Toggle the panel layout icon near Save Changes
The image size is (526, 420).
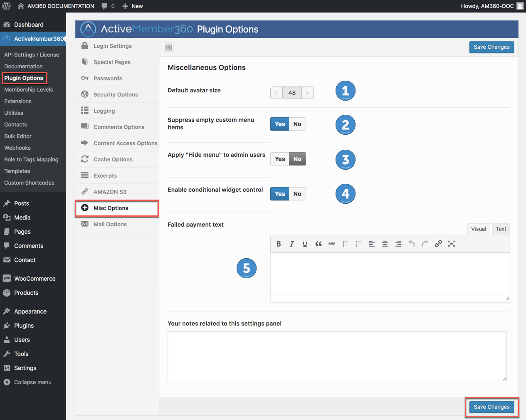click(x=168, y=47)
